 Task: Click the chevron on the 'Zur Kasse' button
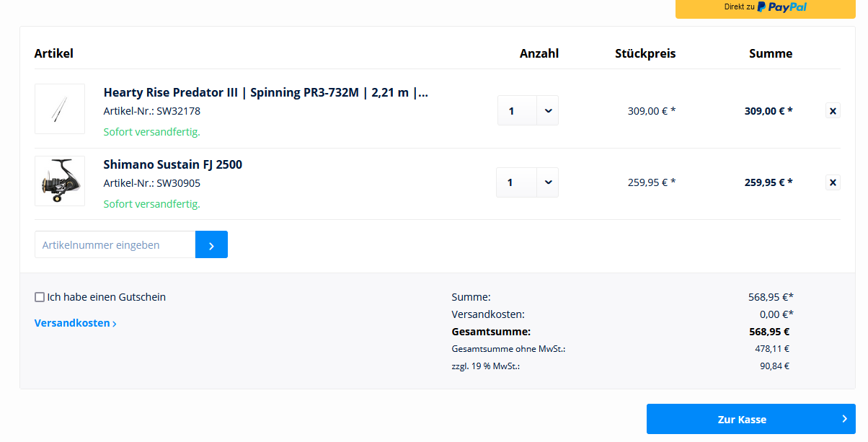point(844,419)
